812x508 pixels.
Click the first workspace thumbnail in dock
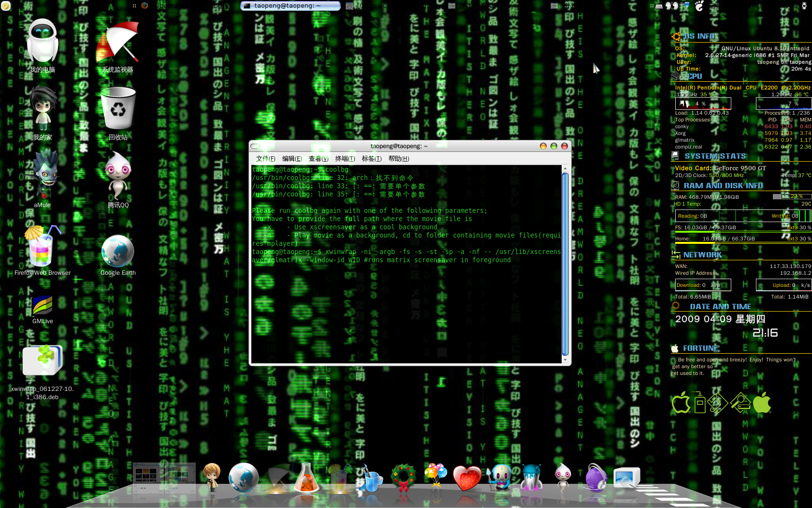click(148, 478)
